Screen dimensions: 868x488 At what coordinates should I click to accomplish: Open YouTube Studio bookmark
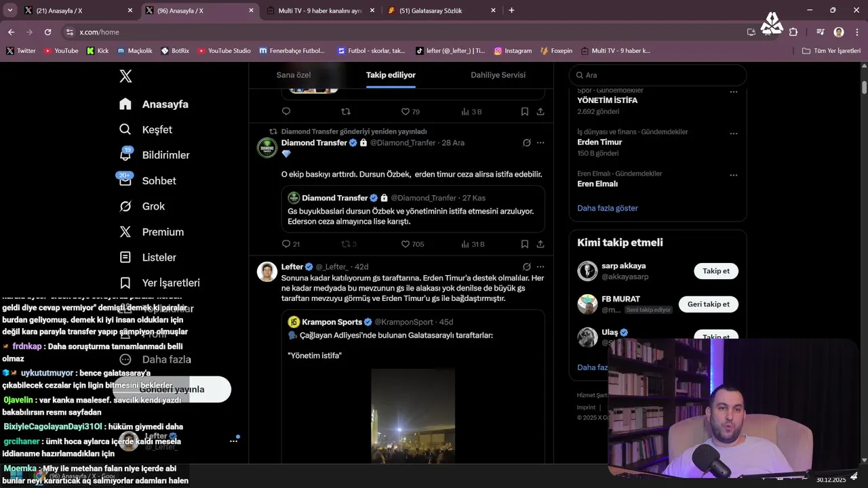click(x=224, y=51)
